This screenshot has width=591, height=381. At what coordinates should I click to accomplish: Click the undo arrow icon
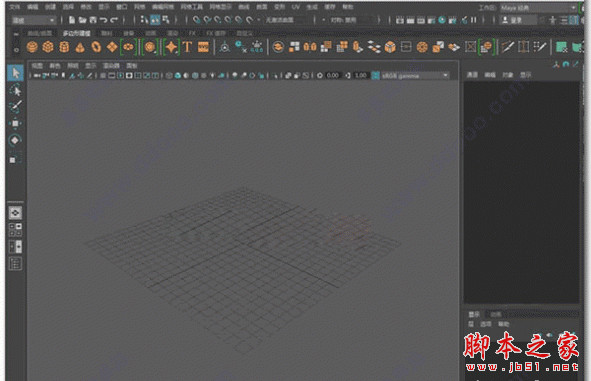tap(103, 20)
